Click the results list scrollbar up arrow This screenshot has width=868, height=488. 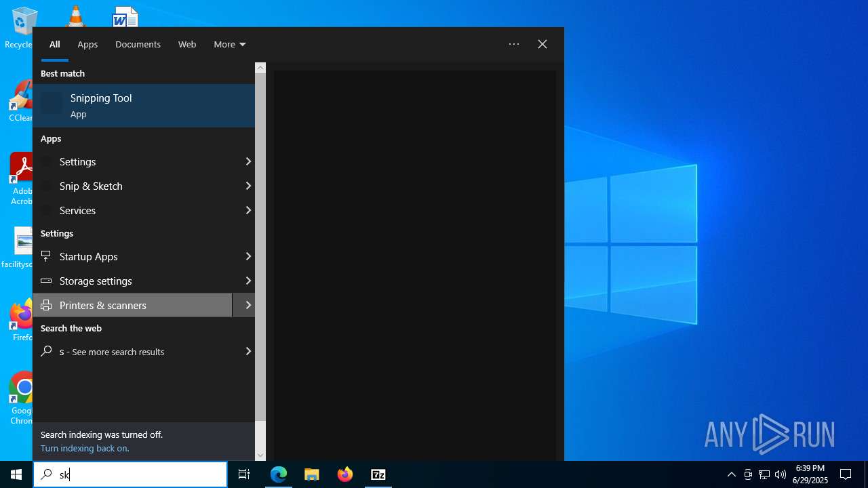point(260,68)
